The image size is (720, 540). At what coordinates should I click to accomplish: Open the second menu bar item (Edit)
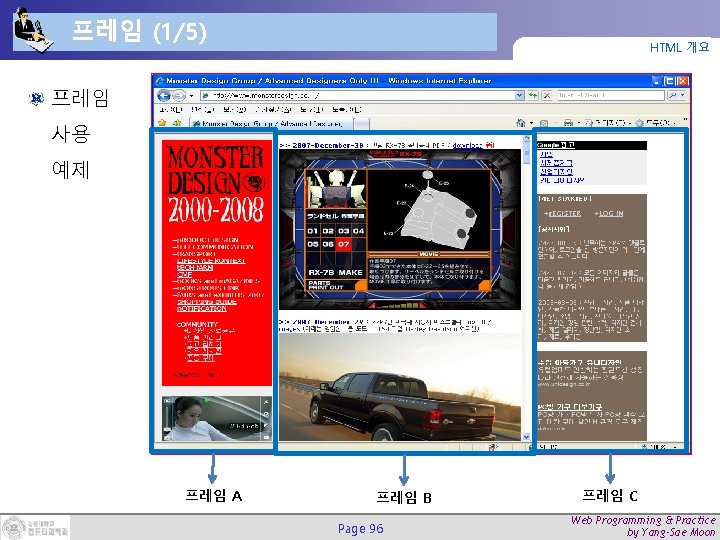tap(202, 110)
